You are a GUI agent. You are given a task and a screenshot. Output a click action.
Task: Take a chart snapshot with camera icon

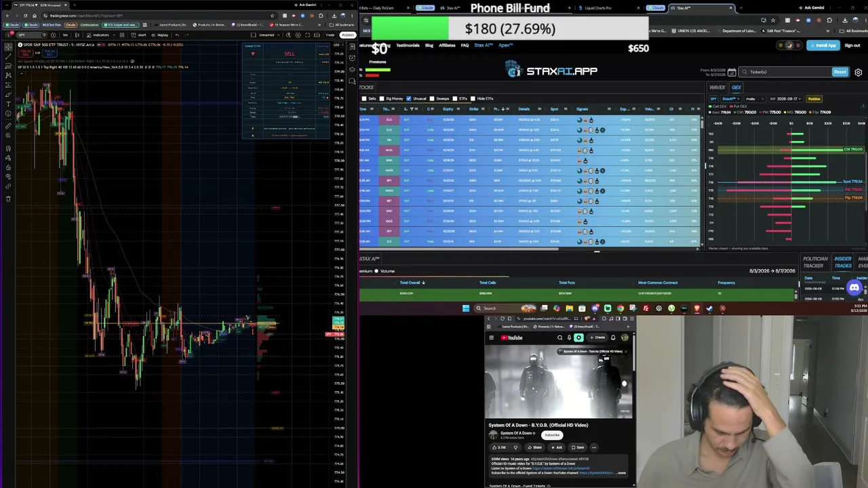point(317,35)
